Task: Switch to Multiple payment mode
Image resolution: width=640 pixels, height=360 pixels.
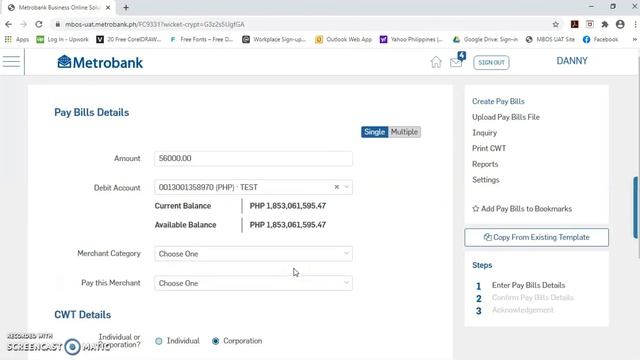Action: tap(404, 132)
